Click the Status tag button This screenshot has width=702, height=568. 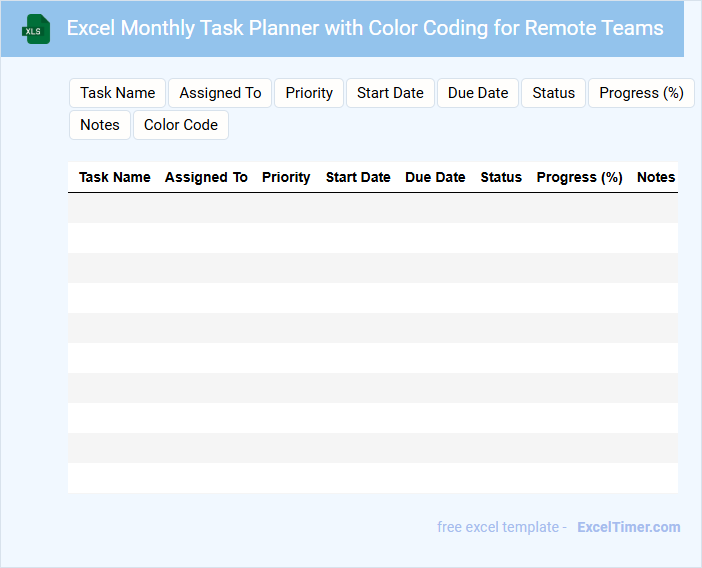click(553, 93)
